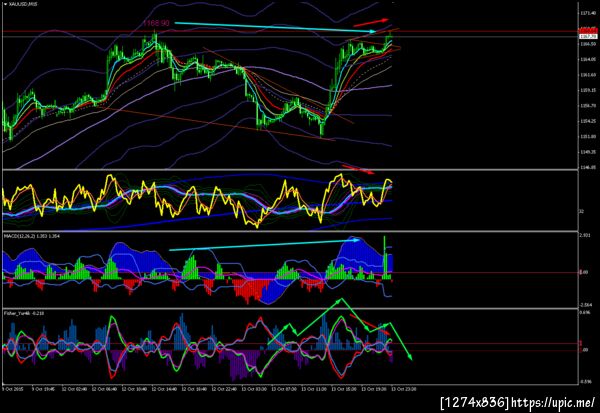Click the 12 Oct 10:40 time axis label
Viewport: 600px width, 413px height.
click(x=134, y=389)
